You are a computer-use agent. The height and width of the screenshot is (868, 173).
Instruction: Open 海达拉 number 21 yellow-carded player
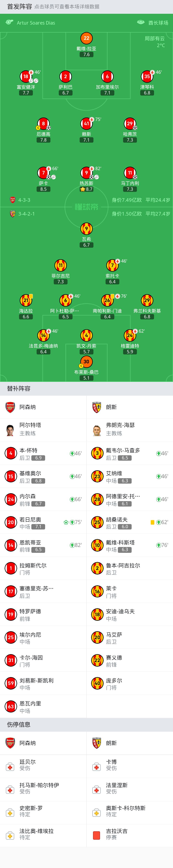click(x=26, y=300)
